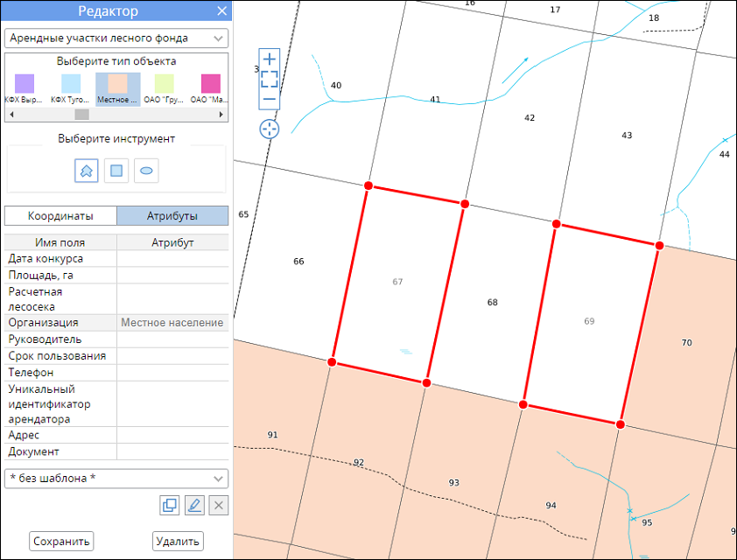This screenshot has height=560, width=737.
Task: Click the object type scrollbar thumb
Action: (x=81, y=114)
